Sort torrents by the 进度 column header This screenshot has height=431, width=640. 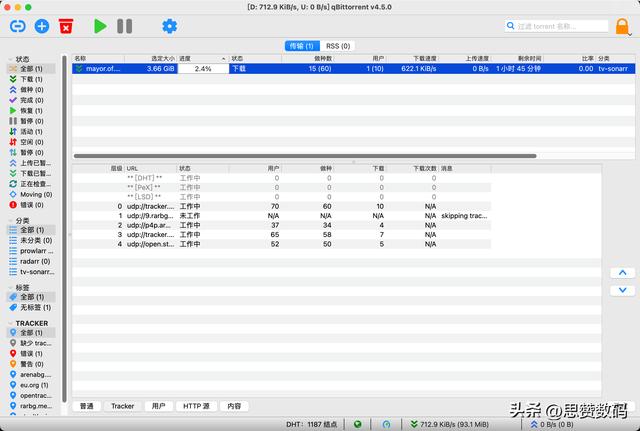point(203,59)
